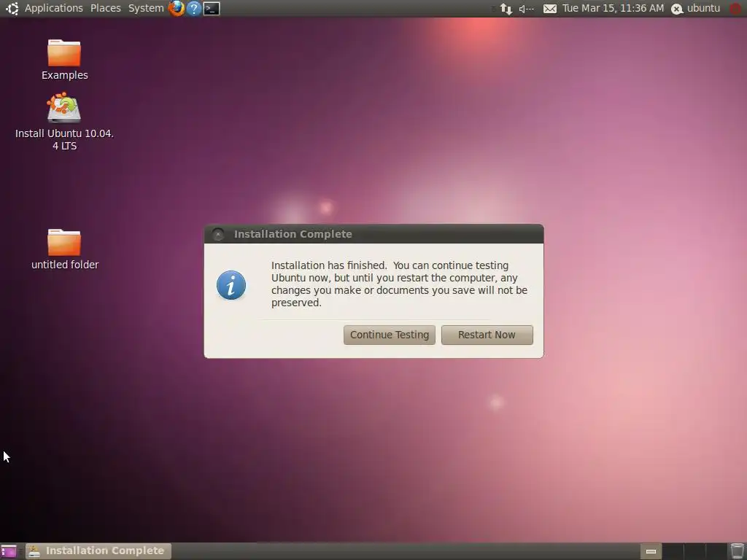The height and width of the screenshot is (560, 747).
Task: Open the mail envelope indicator
Action: (550, 9)
